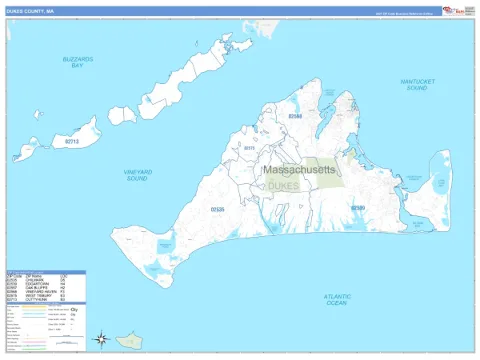The width and height of the screenshot is (480, 360).
Task: Click 'CHILMARK' row in the ZIP legend
Action: click(37, 280)
